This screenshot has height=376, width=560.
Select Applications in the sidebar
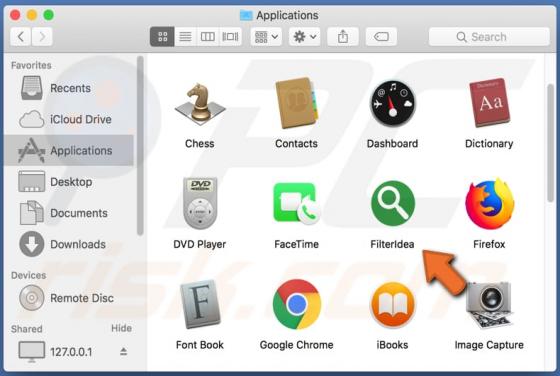click(69, 150)
